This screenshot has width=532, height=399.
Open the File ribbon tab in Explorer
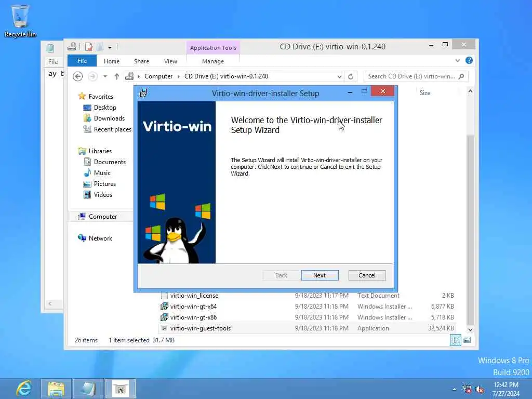click(x=82, y=61)
